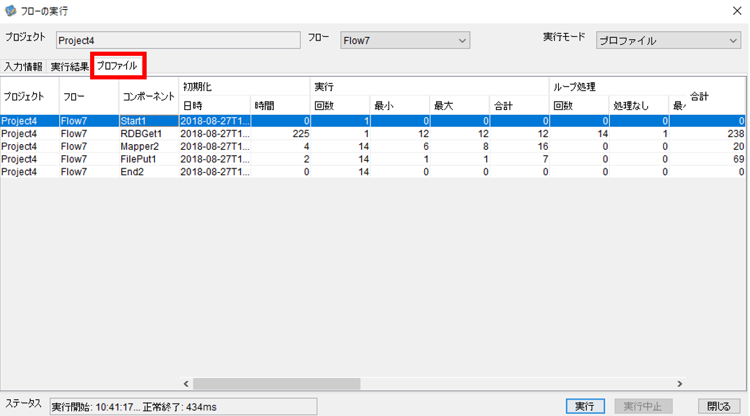
Task: Click the date cell in End2 row
Action: (215, 172)
